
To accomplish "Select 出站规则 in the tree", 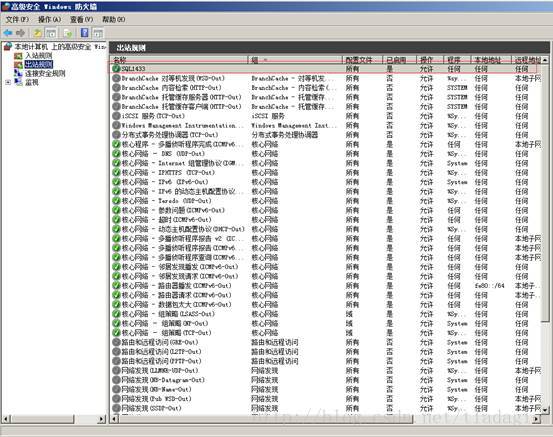I will [x=39, y=65].
